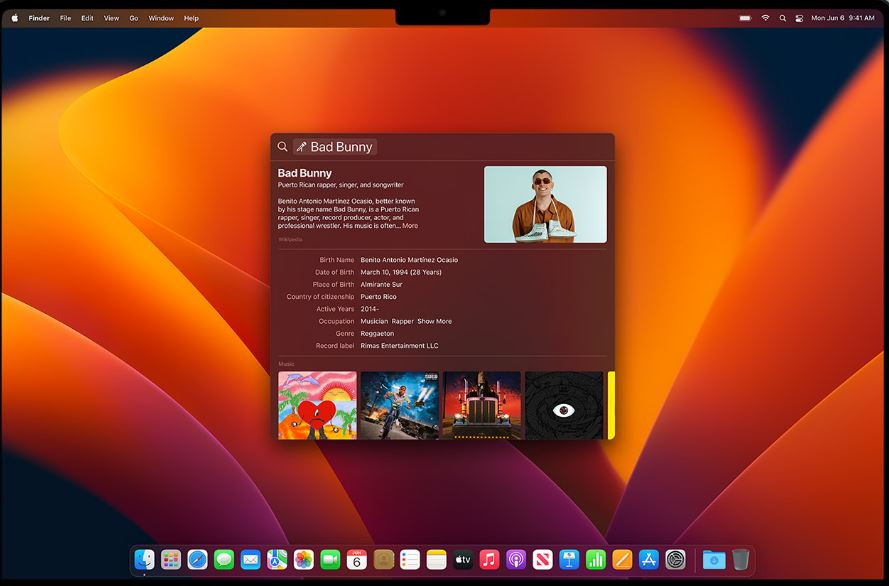This screenshot has width=889, height=586.
Task: Open the Trash in the Dock
Action: [740, 560]
